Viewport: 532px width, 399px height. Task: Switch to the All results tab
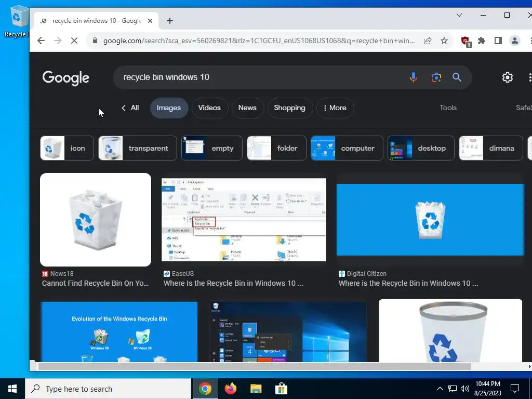(x=130, y=108)
